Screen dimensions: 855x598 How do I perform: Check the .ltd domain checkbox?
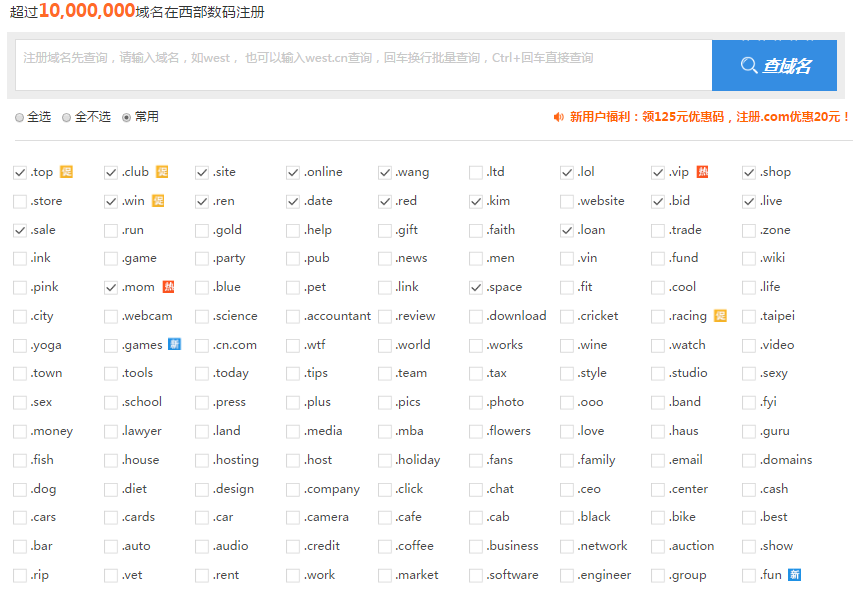tap(476, 173)
